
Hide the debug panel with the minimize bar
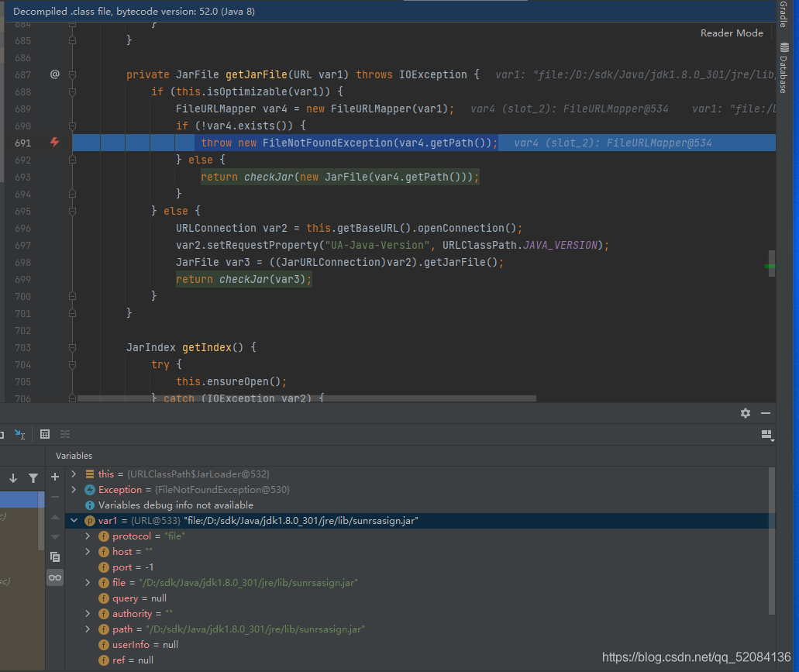766,413
